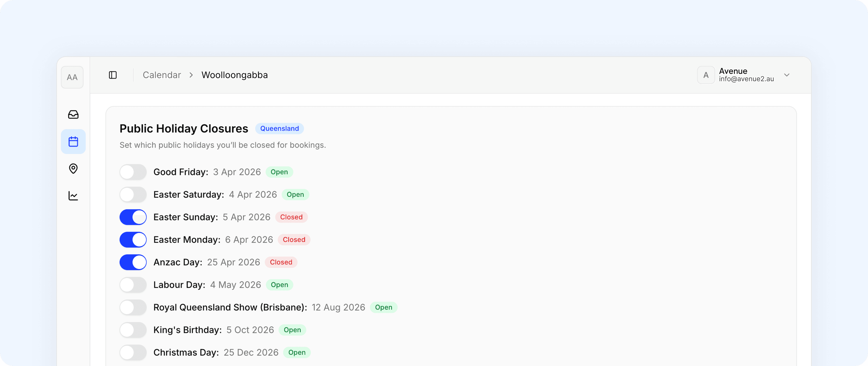Viewport: 868px width, 366px height.
Task: Click the Closed badge for Easter Sunday
Action: (291, 217)
